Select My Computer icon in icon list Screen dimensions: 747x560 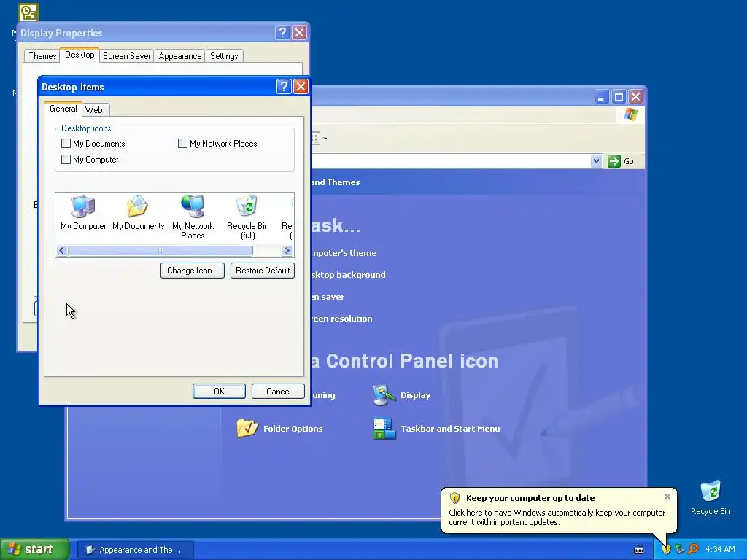pos(83,213)
